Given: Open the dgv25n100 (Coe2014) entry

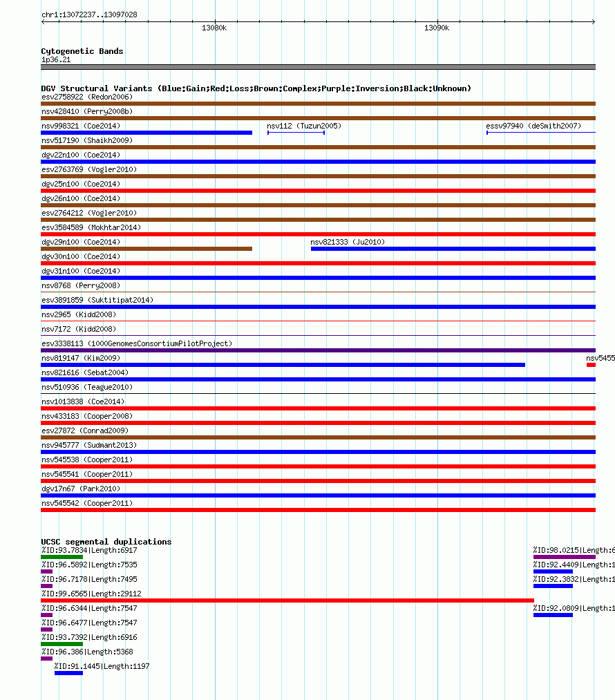Looking at the screenshot, I should (81, 184).
